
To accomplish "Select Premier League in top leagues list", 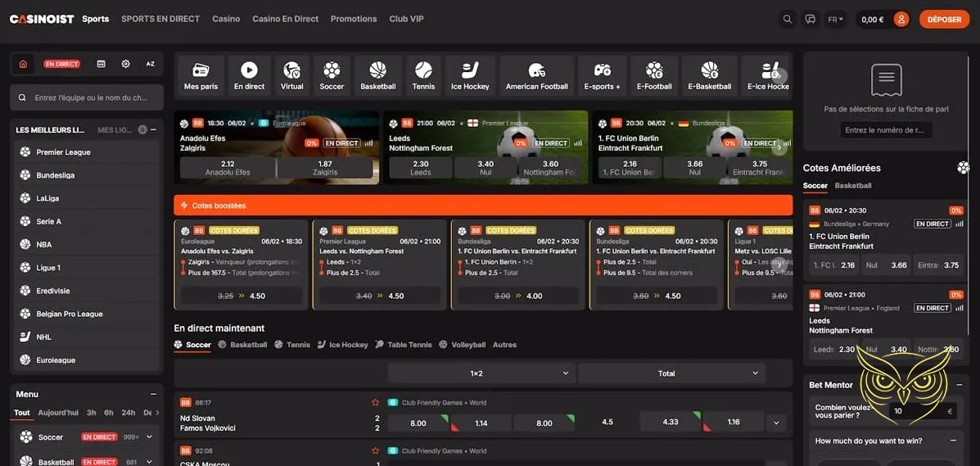I will point(63,152).
